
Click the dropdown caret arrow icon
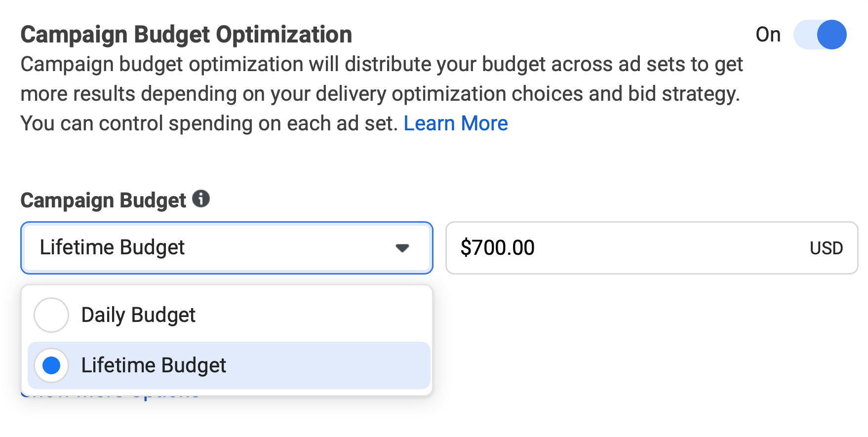click(x=402, y=248)
